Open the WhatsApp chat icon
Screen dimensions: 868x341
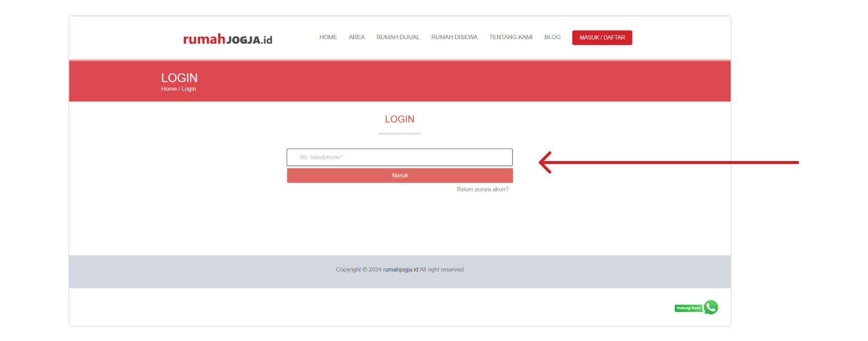click(x=711, y=307)
